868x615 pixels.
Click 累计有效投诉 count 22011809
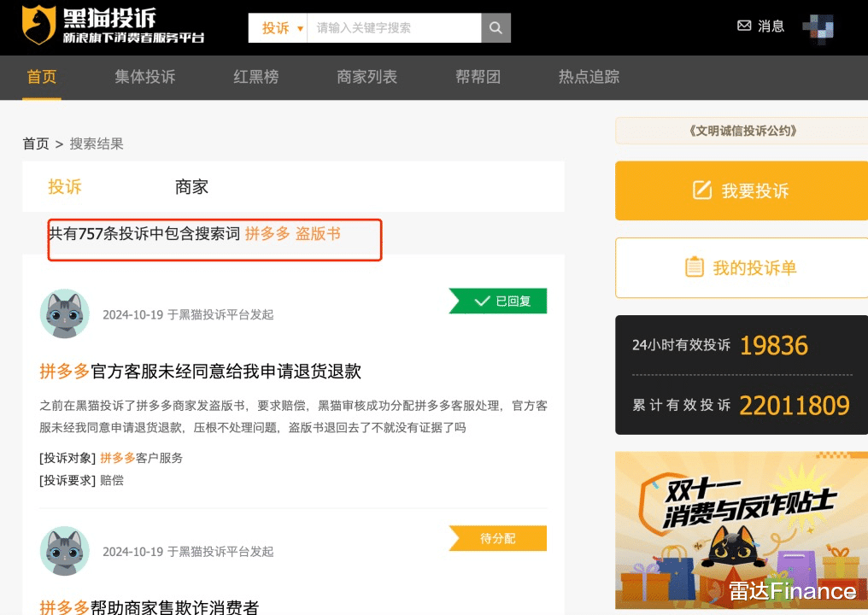point(795,405)
